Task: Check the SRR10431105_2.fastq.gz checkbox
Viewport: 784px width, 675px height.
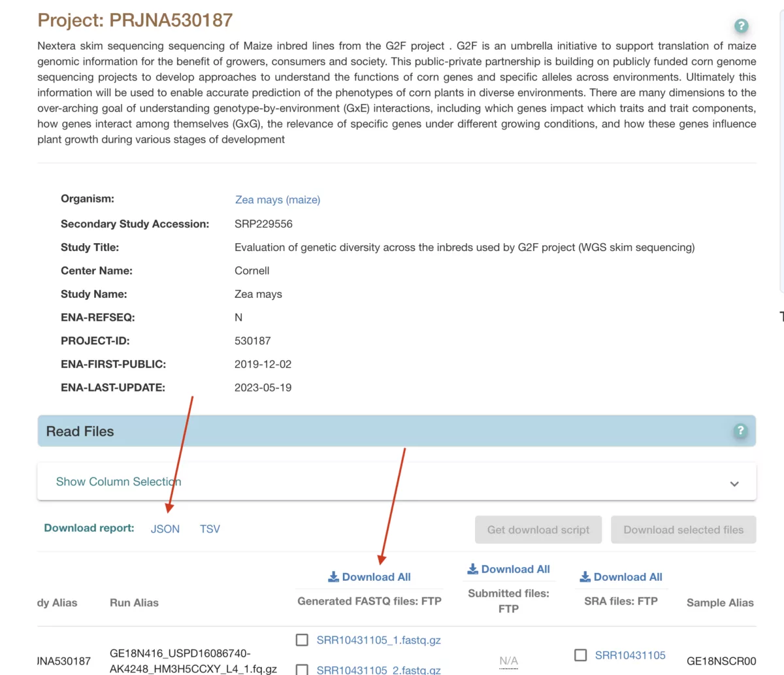Action: [x=302, y=669]
